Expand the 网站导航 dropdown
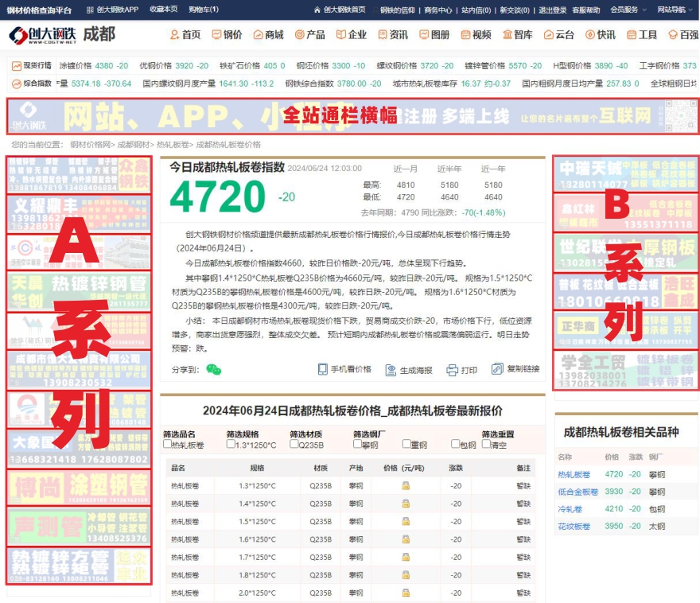This screenshot has height=603, width=700. pos(675,10)
